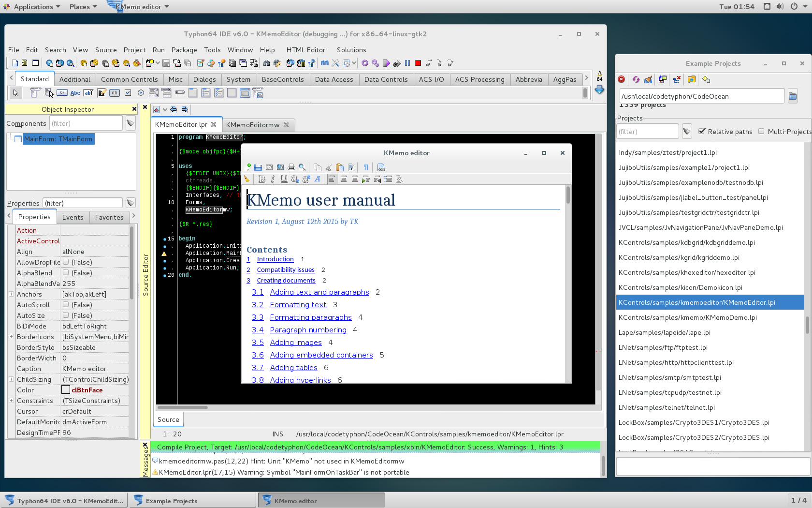
Task: Click the volume icon in system tray
Action: [x=780, y=7]
